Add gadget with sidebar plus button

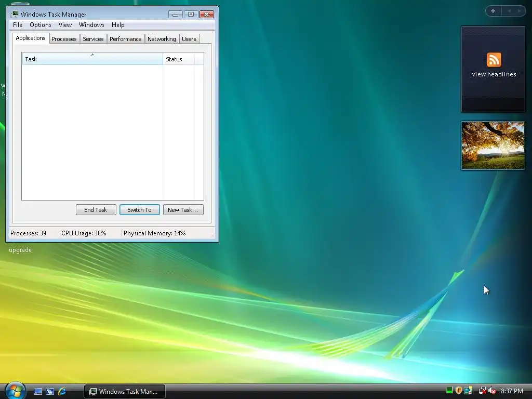tap(493, 11)
